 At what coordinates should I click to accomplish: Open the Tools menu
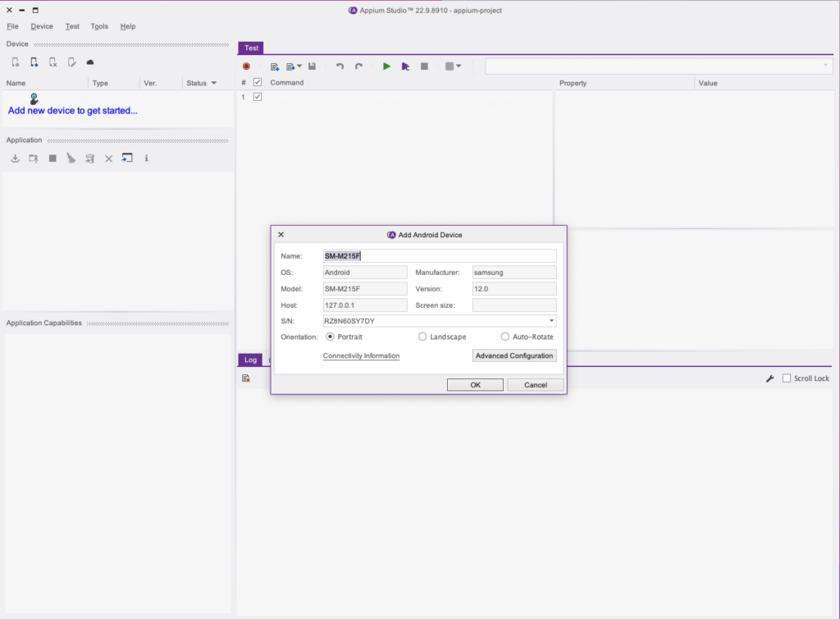(x=99, y=26)
